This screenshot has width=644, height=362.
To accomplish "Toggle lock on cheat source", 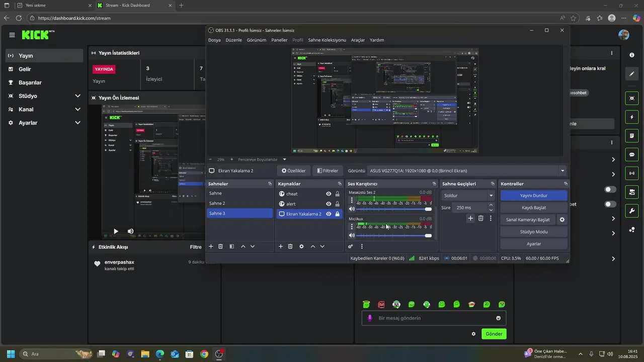I will click(337, 194).
